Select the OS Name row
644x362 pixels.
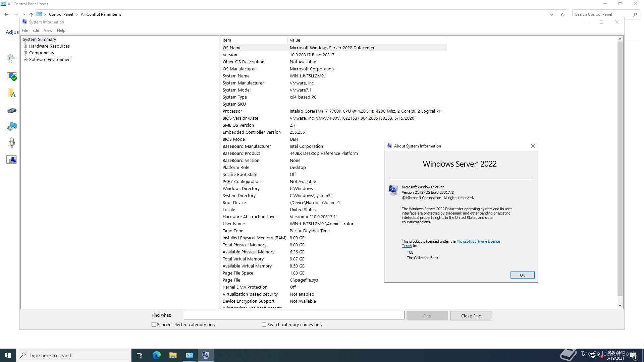tap(334, 48)
